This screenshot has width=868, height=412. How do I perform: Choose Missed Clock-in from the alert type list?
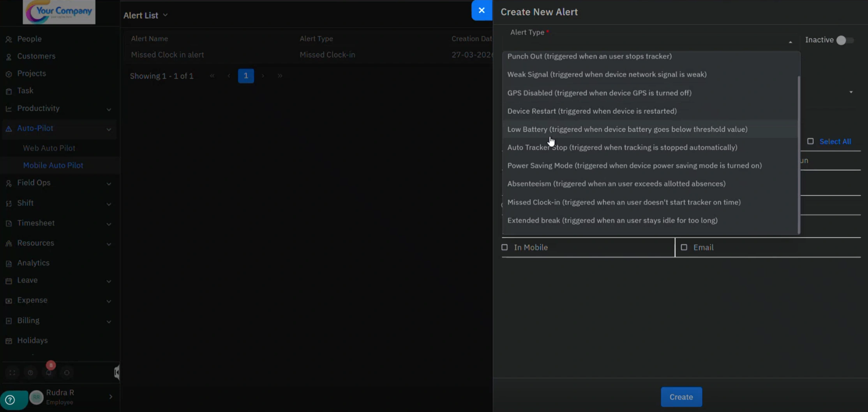pyautogui.click(x=623, y=202)
